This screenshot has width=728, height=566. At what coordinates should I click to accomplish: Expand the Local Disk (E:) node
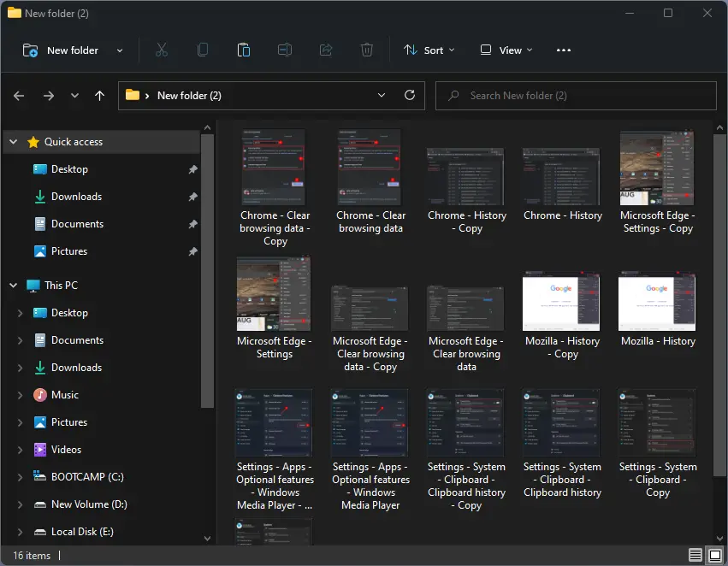[20, 532]
